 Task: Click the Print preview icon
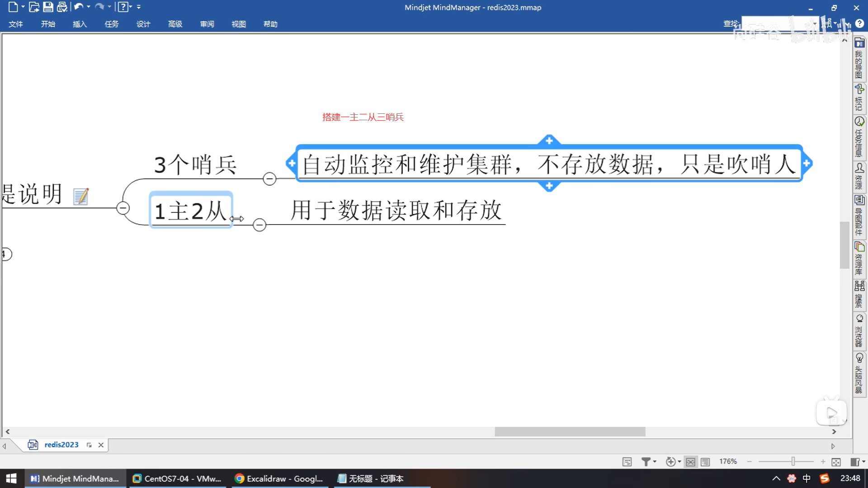(62, 7)
